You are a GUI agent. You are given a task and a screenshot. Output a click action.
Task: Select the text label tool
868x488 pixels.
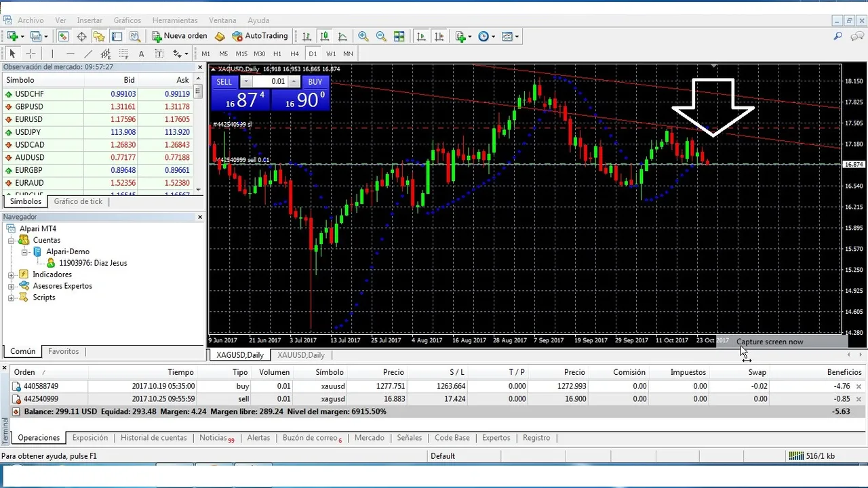(x=159, y=54)
